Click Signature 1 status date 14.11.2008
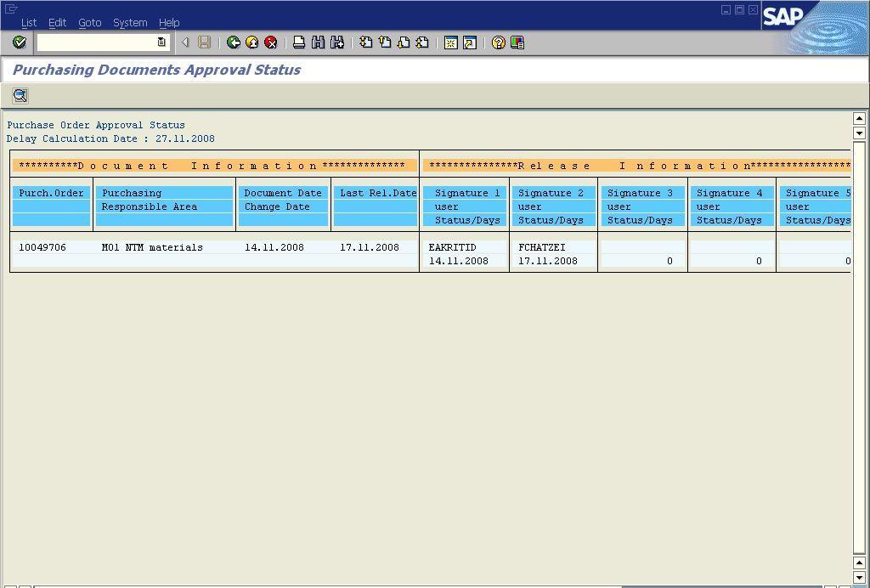This screenshot has height=588, width=870. click(458, 261)
